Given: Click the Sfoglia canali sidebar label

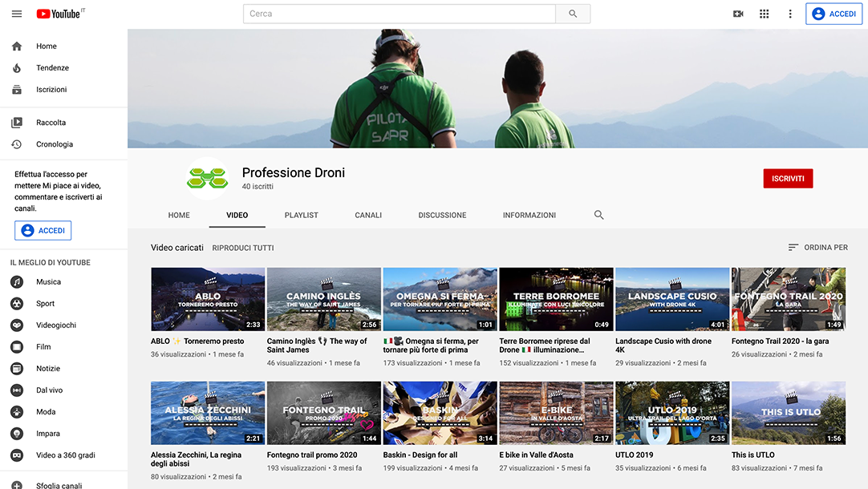Looking at the screenshot, I should (59, 485).
